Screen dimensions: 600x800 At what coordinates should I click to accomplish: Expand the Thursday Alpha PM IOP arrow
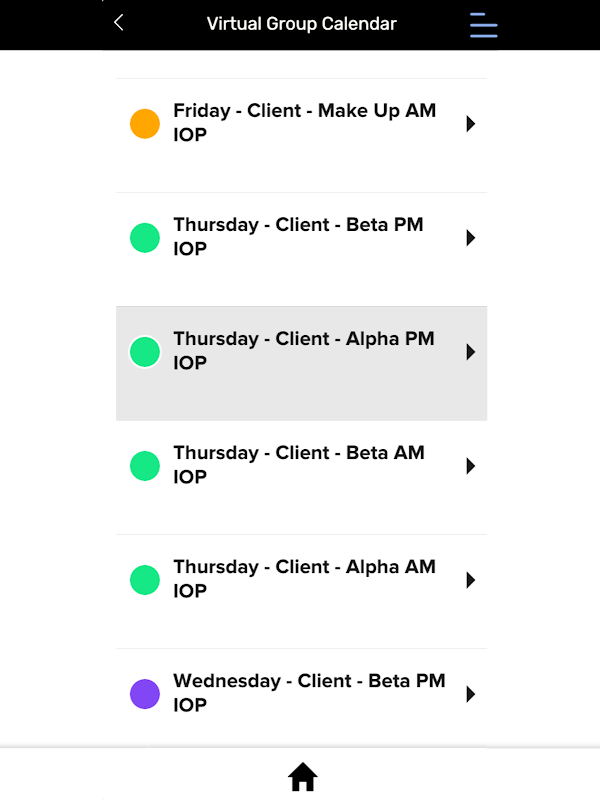pos(470,352)
